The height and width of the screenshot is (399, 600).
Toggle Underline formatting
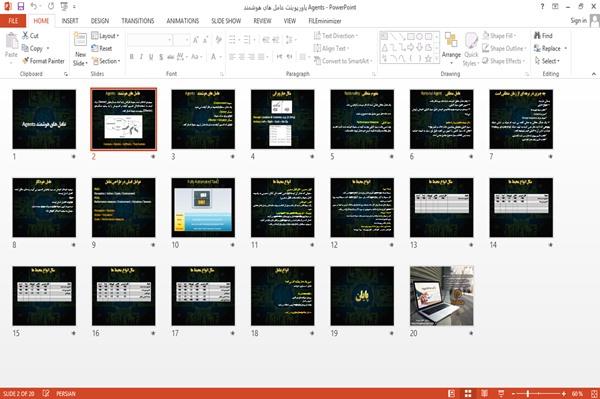(x=151, y=57)
